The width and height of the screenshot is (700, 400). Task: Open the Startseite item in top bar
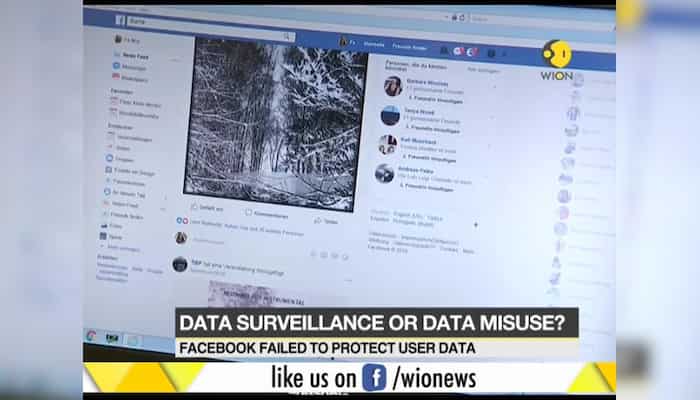click(x=374, y=44)
